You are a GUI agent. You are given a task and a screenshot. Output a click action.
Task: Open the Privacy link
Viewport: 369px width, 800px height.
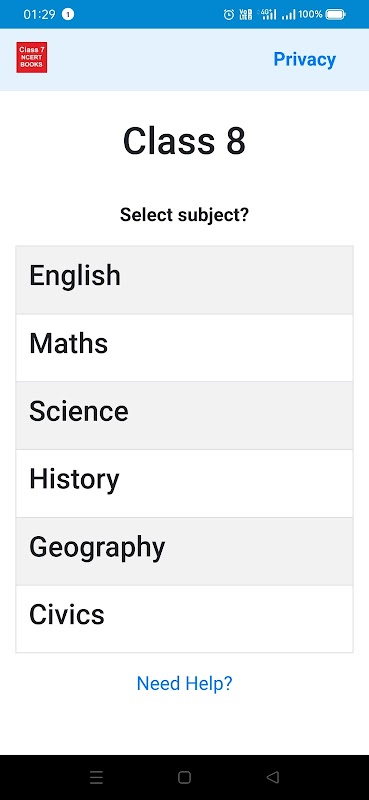(305, 59)
